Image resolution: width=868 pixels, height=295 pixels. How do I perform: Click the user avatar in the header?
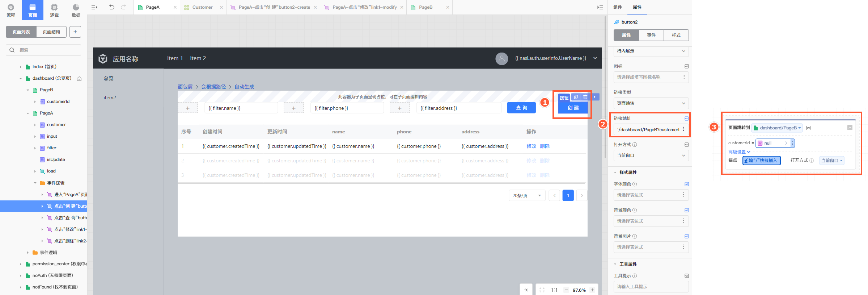click(x=501, y=58)
